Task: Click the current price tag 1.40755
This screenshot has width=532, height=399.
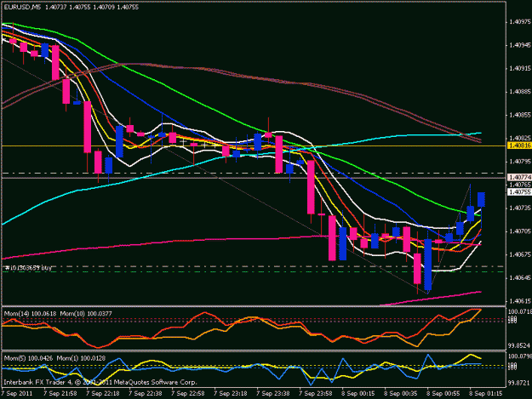Action: point(519,192)
